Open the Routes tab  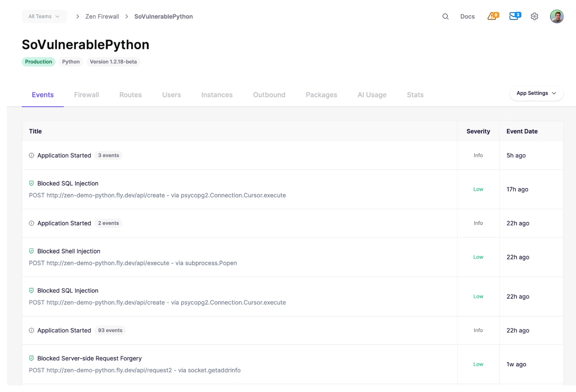(x=131, y=95)
